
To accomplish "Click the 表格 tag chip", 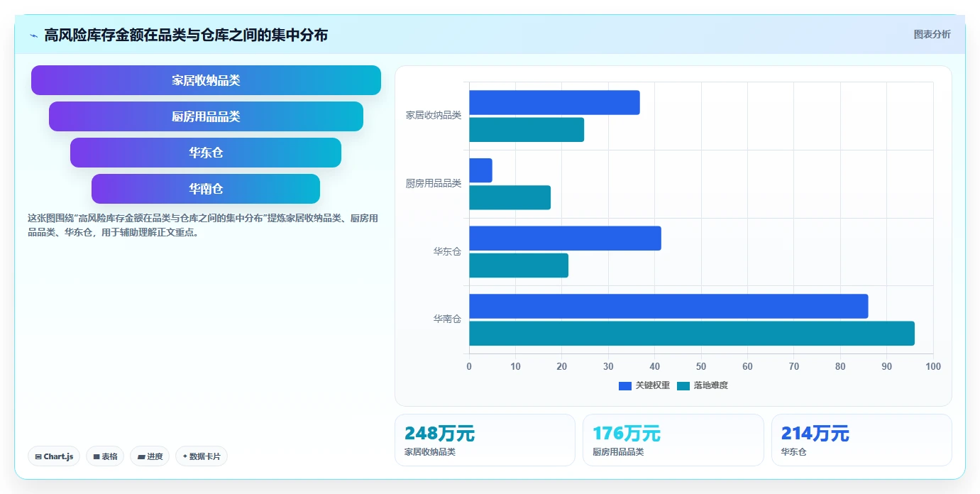I will (x=105, y=456).
